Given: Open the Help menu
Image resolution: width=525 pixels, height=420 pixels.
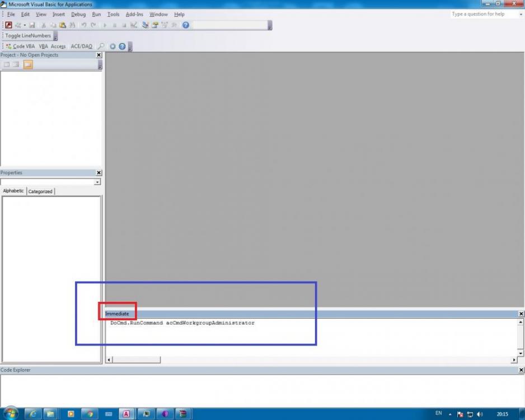Looking at the screenshot, I should point(179,15).
